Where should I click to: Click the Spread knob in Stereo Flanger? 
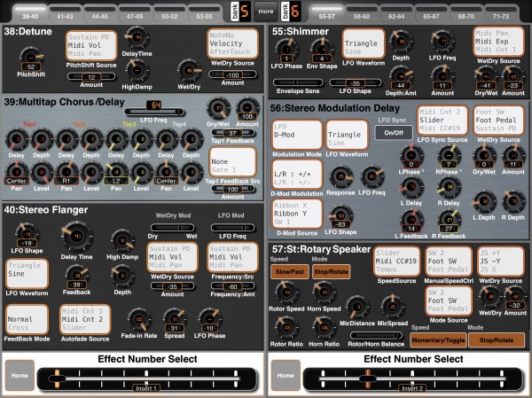click(175, 320)
